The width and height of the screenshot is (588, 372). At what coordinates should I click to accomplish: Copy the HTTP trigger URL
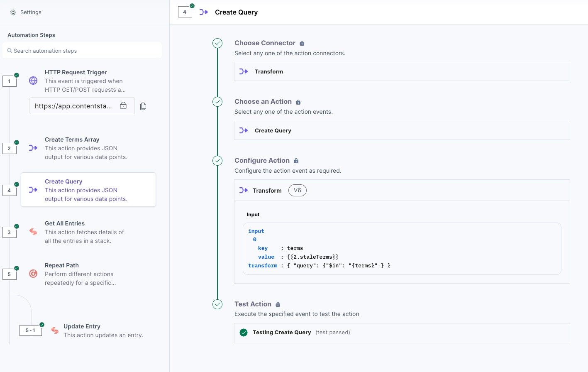143,106
